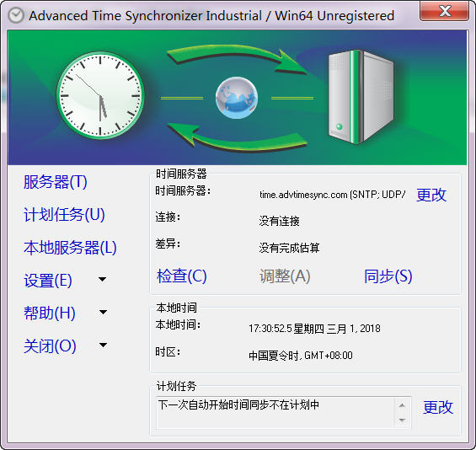Click the difference value 没有完成估算
476x450 pixels.
[x=289, y=248]
